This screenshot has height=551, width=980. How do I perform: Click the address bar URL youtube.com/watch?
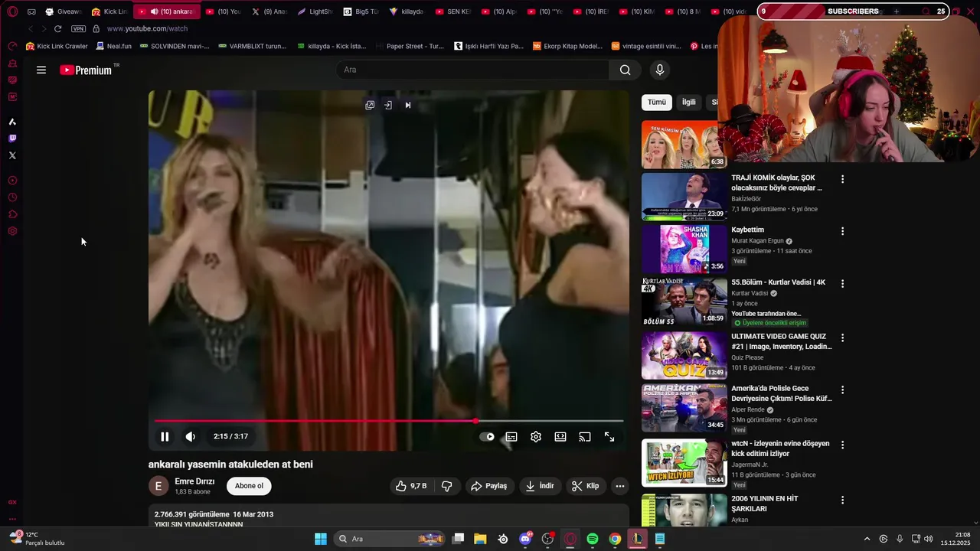147,28
